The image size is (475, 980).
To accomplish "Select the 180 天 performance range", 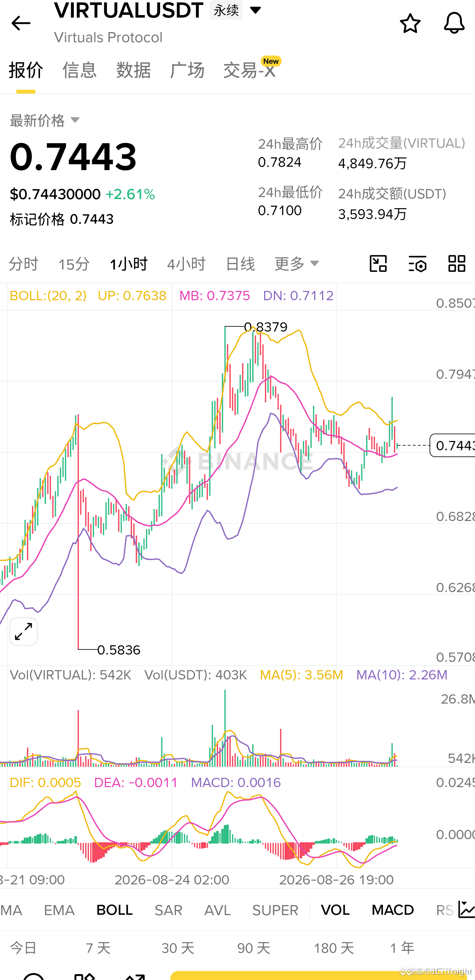I will [x=334, y=948].
